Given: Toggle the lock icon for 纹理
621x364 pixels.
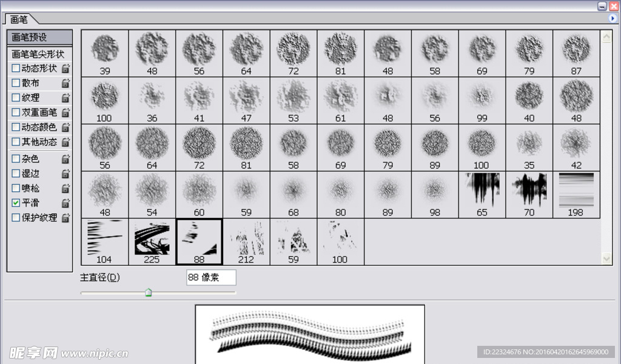Looking at the screenshot, I should pyautogui.click(x=65, y=98).
